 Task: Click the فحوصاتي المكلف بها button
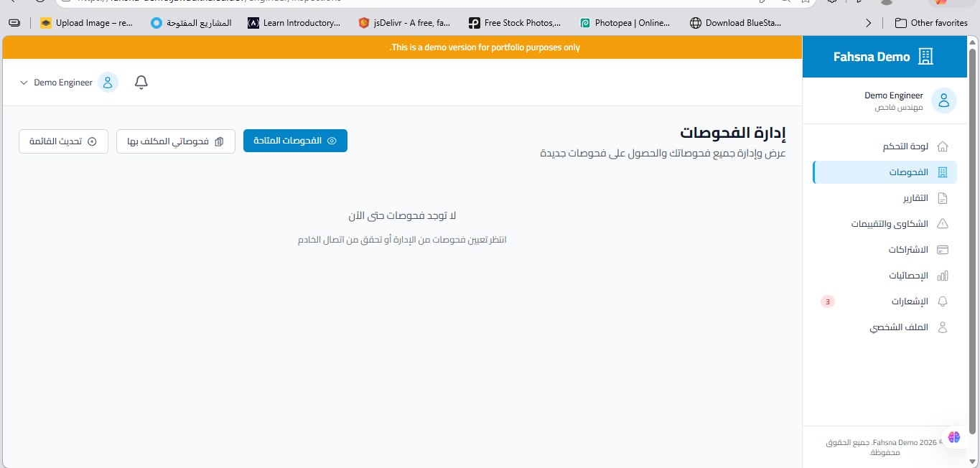pos(176,141)
